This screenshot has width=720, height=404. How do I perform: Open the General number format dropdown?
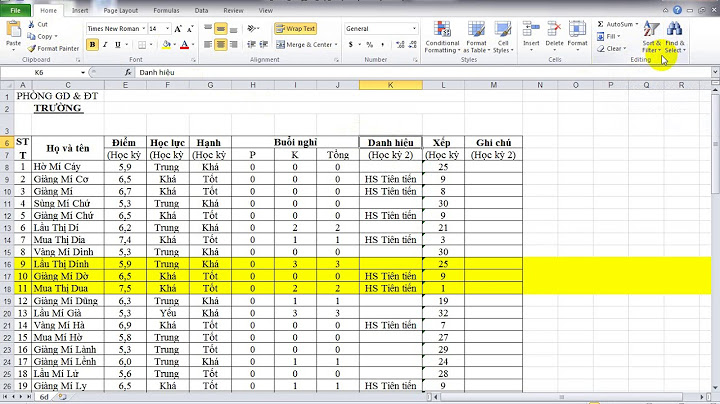(x=414, y=28)
